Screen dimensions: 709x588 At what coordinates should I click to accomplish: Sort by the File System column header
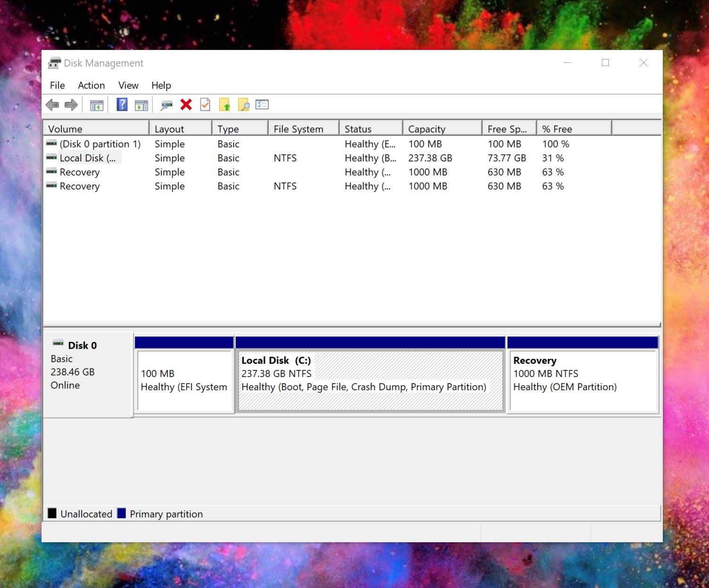[x=304, y=129]
